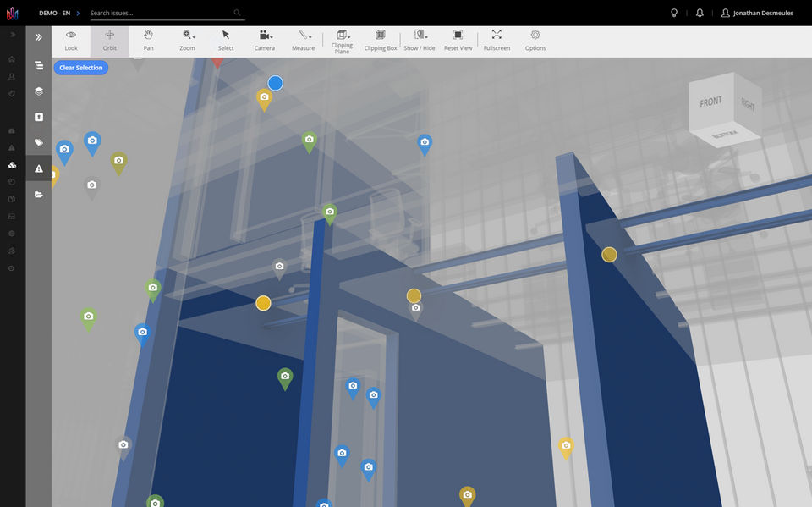812x507 pixels.
Task: Select grey camera pin under yellow circle marker
Action: 415,310
